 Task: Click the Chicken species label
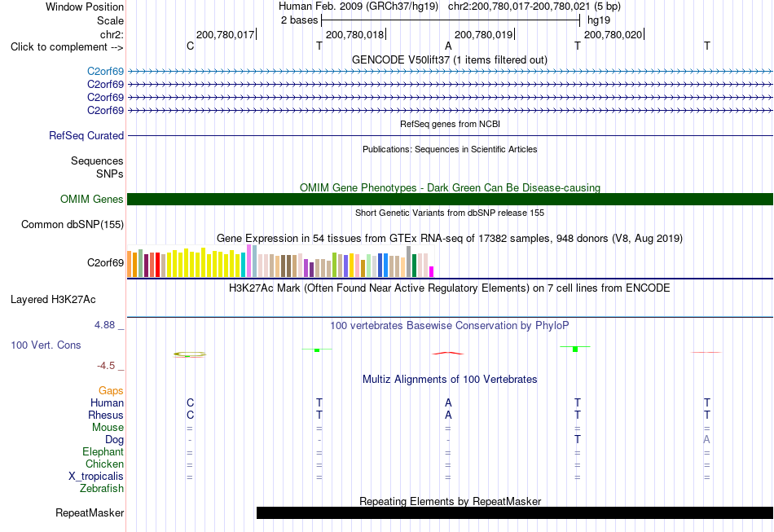104,464
